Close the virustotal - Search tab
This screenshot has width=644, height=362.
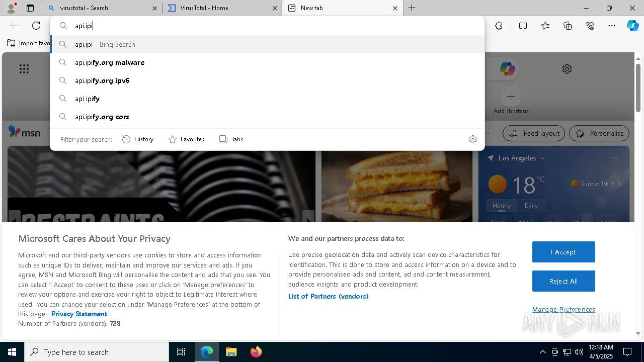154,8
